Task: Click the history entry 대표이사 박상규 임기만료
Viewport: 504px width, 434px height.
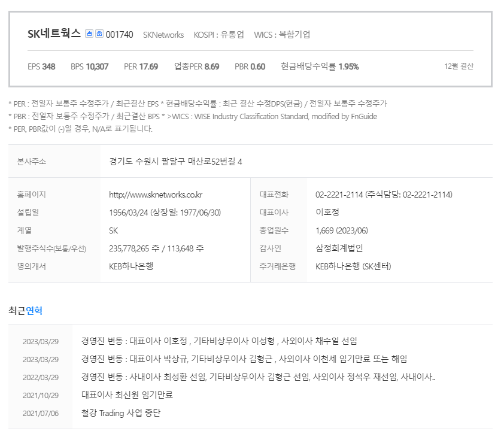Action: click(x=244, y=359)
